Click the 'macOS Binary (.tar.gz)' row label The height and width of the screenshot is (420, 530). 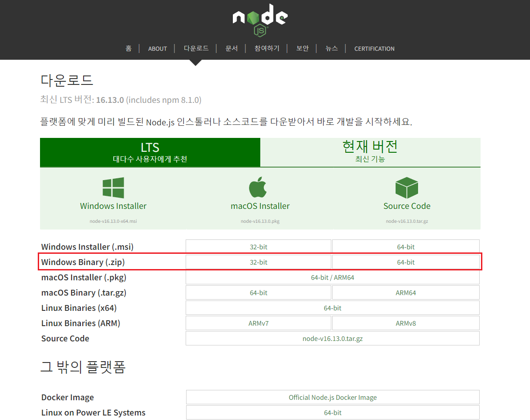(x=84, y=292)
